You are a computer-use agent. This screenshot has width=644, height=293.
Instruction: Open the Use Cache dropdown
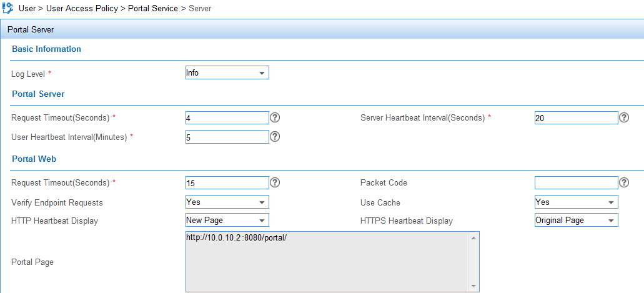[x=577, y=202]
